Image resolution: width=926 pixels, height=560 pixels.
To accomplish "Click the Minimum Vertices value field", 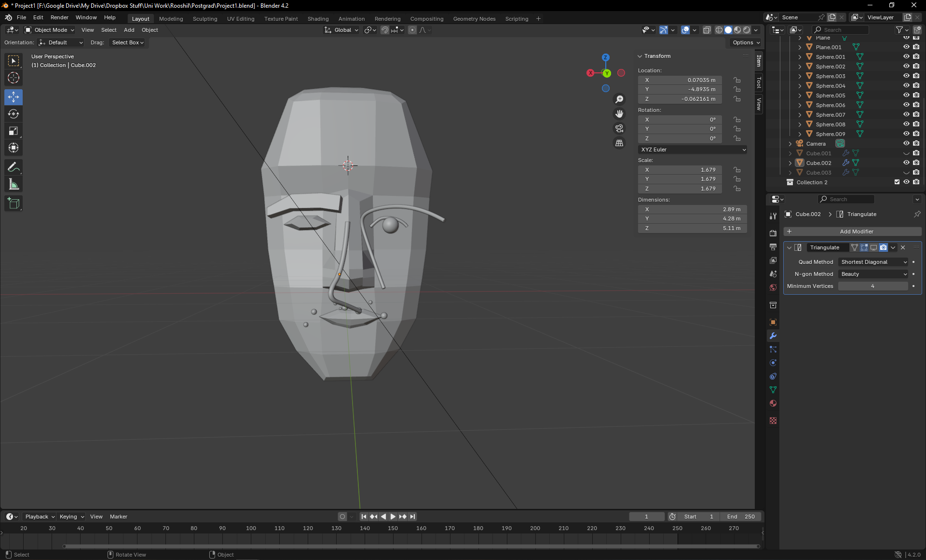I will tap(872, 286).
